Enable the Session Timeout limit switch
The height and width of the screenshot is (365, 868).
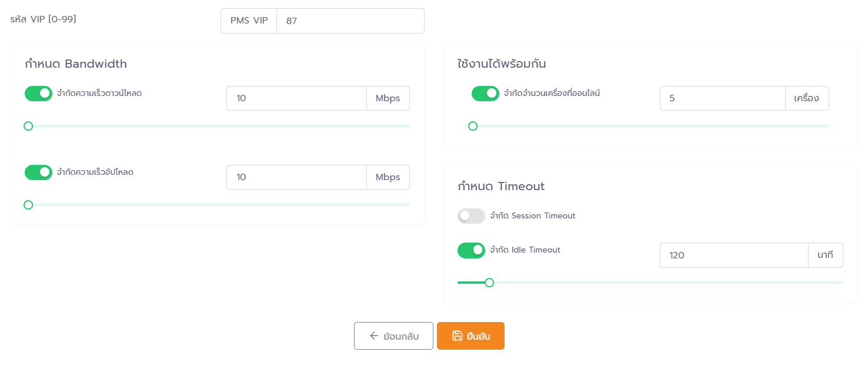(471, 216)
